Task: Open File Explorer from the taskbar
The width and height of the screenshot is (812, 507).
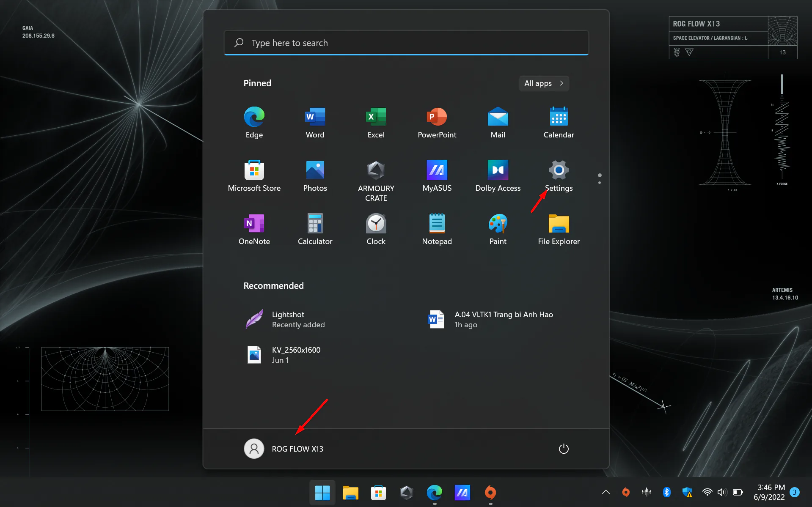Action: pyautogui.click(x=350, y=492)
